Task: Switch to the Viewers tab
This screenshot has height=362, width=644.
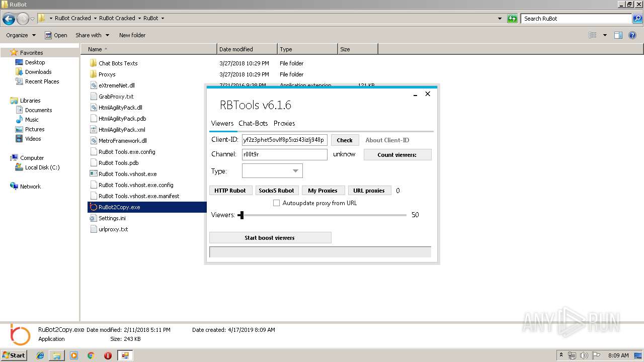Action: tap(222, 123)
